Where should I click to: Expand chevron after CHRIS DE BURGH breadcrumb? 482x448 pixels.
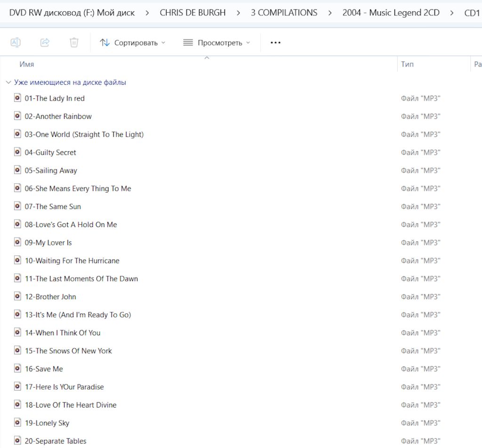pyautogui.click(x=238, y=13)
